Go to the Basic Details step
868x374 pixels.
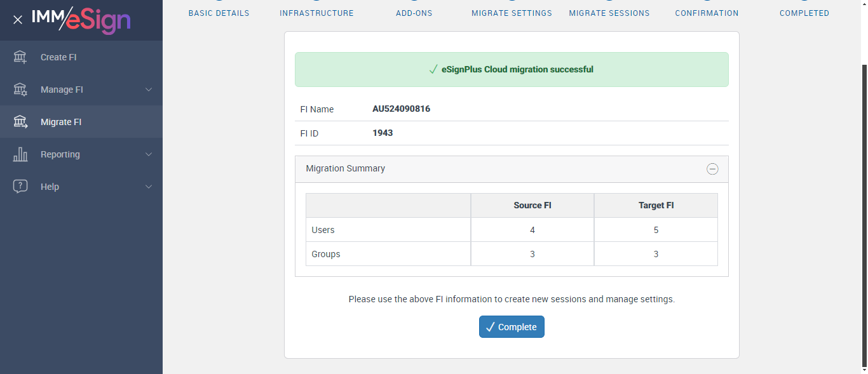[x=219, y=13]
